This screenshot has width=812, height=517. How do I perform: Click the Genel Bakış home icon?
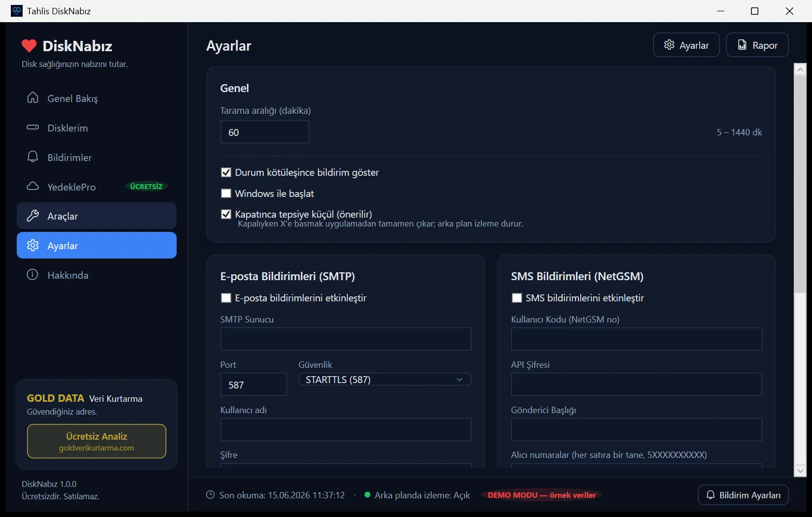tap(32, 98)
